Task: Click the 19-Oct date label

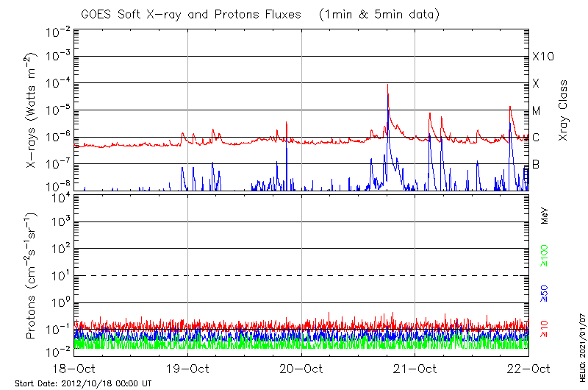Action: pos(188,369)
